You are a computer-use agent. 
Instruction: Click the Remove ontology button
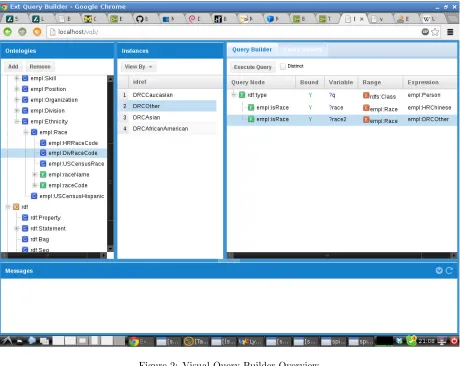(40, 67)
